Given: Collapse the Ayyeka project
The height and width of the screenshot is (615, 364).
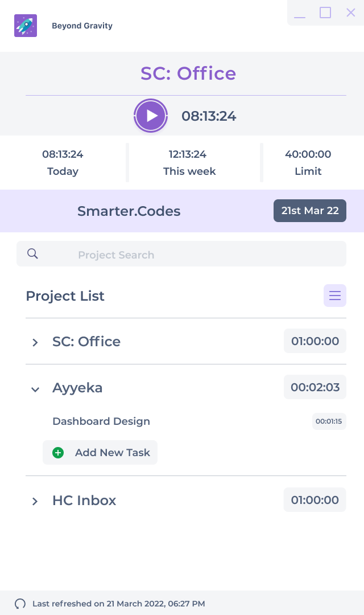Looking at the screenshot, I should click(x=35, y=389).
